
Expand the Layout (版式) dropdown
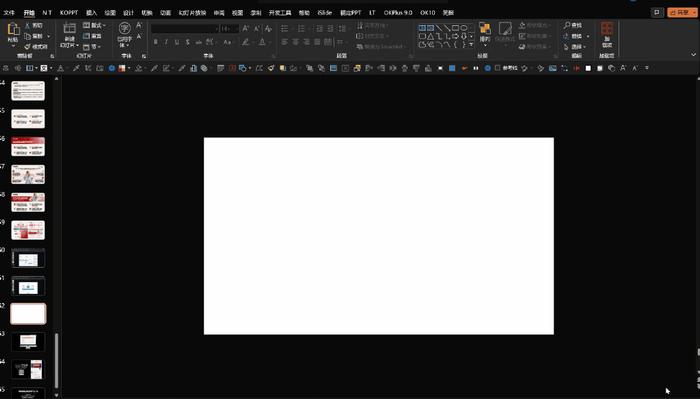(95, 25)
